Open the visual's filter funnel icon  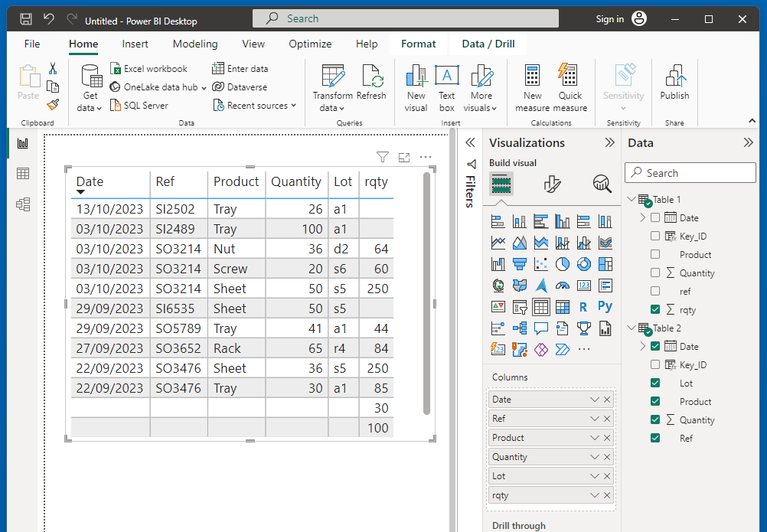[x=383, y=157]
